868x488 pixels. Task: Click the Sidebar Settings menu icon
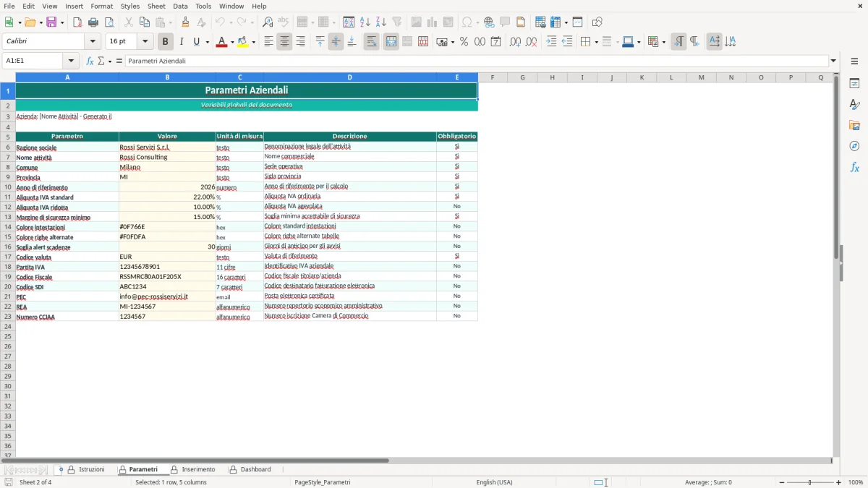(x=854, y=61)
